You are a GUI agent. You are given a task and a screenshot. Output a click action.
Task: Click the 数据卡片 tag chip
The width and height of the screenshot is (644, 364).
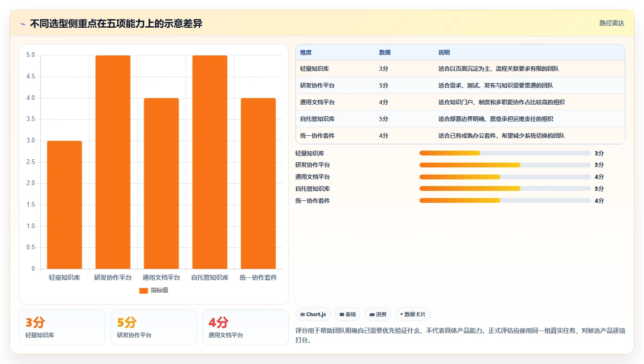(x=412, y=314)
